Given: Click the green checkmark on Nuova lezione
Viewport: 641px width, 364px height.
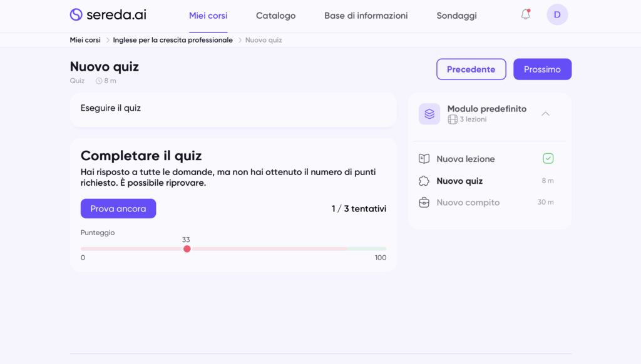Looking at the screenshot, I should (x=548, y=159).
